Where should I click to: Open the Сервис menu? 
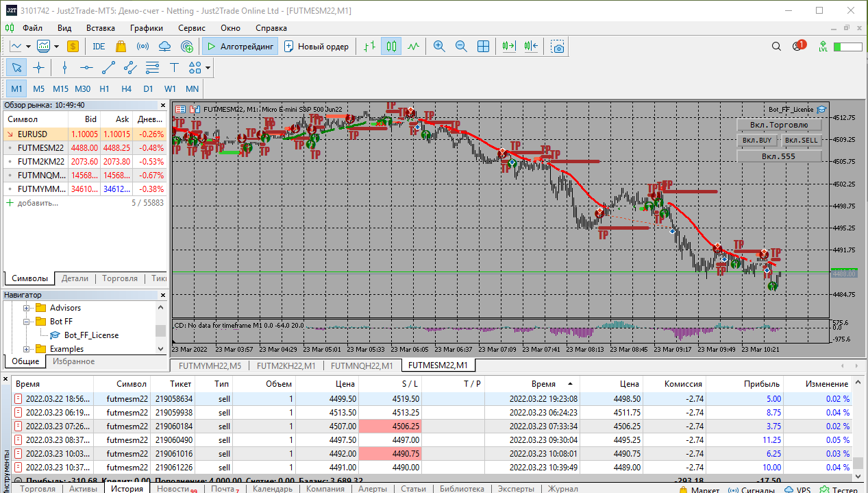click(x=191, y=28)
